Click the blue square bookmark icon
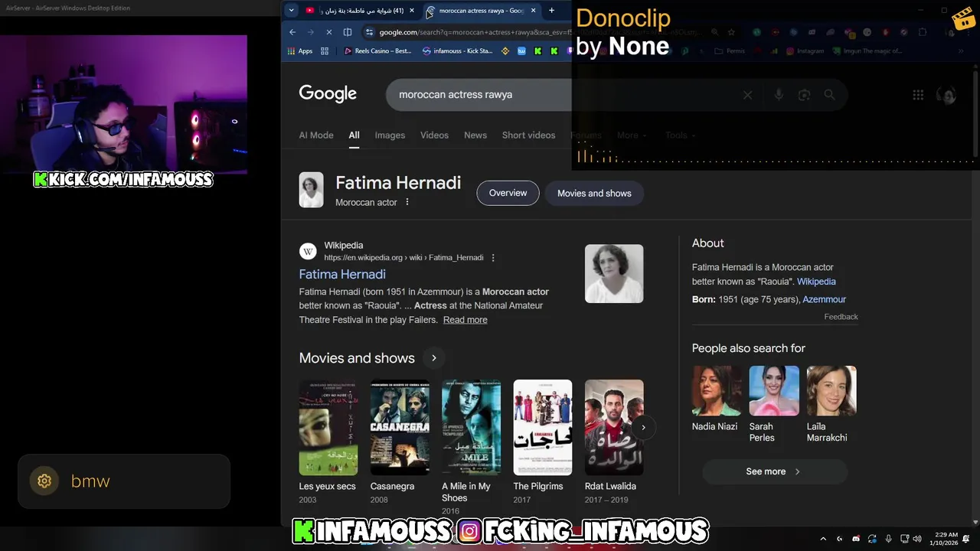This screenshot has height=551, width=980. [x=522, y=51]
